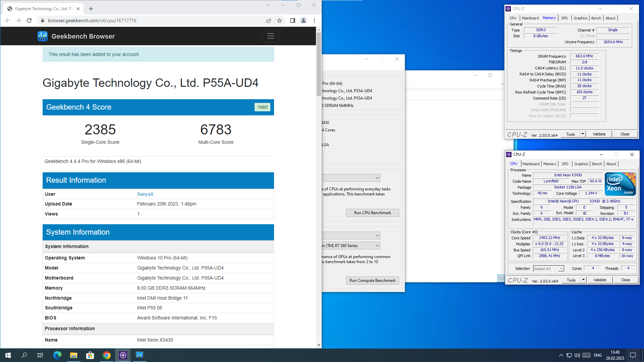The width and height of the screenshot is (644, 362).
Task: Click the Valid badge in score header
Action: coord(262,107)
